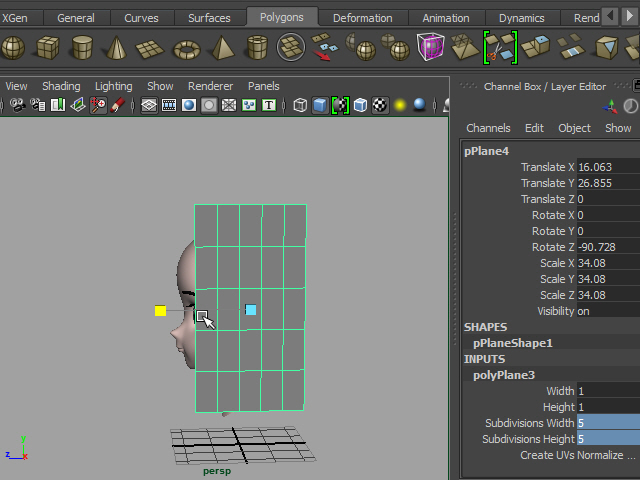Viewport: 640px width, 480px height.
Task: Click the pPlaneShape1 shape node
Action: pos(513,343)
